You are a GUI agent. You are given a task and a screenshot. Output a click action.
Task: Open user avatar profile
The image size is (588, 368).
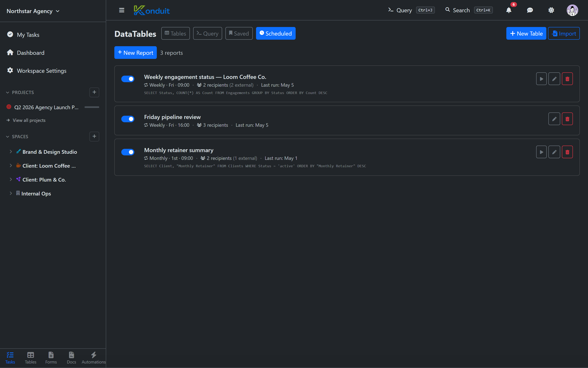click(x=572, y=10)
